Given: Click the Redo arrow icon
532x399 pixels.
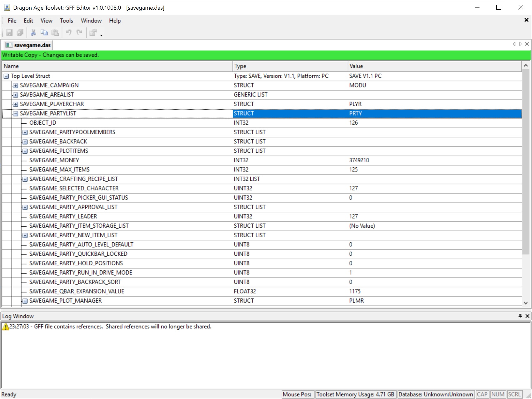Looking at the screenshot, I should click(79, 32).
